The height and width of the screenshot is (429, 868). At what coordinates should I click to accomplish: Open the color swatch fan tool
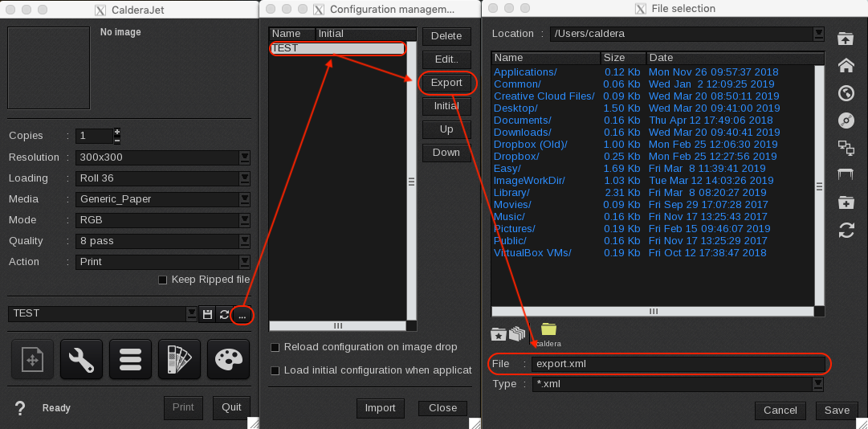tap(178, 359)
